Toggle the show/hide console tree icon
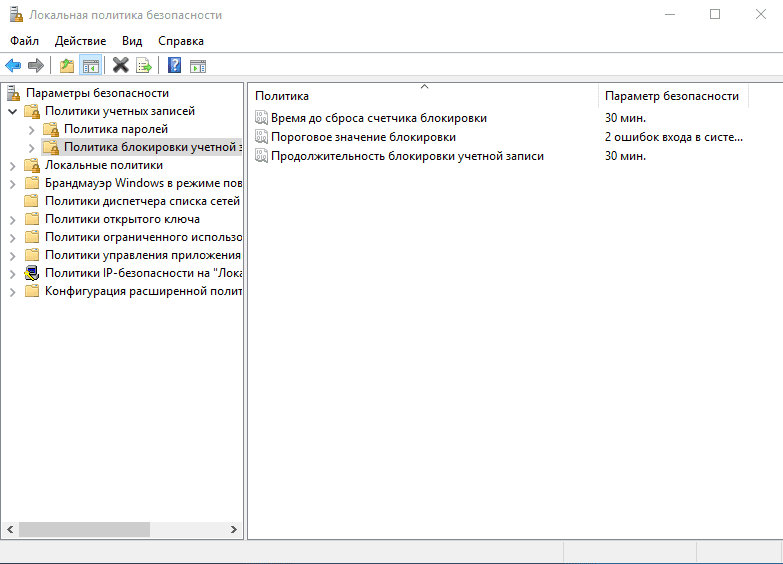The image size is (783, 564). pyautogui.click(x=91, y=66)
